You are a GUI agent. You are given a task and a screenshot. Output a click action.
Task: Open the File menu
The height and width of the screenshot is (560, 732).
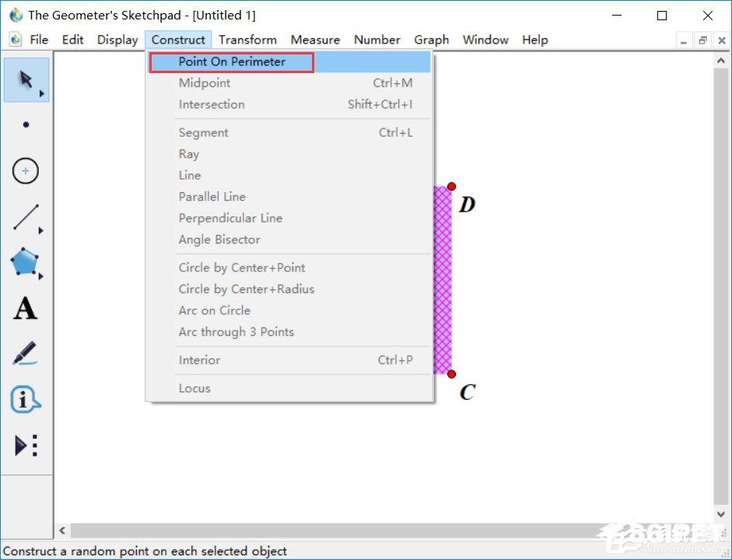(x=39, y=40)
